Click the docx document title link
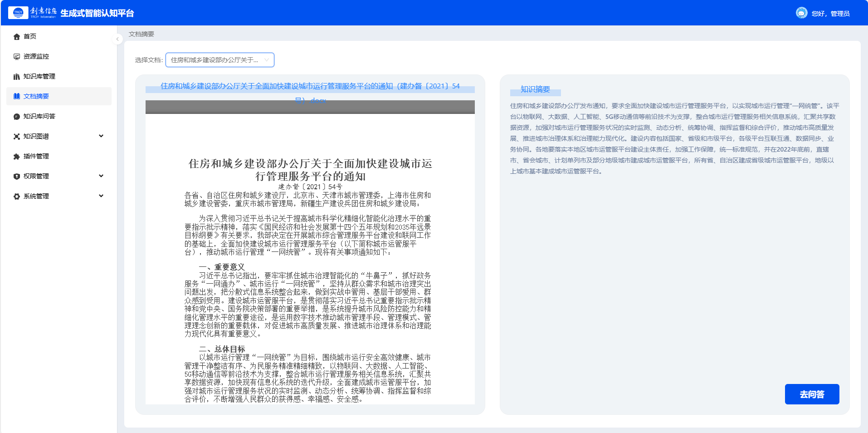Viewport: 868px width, 433px height. coord(310,93)
